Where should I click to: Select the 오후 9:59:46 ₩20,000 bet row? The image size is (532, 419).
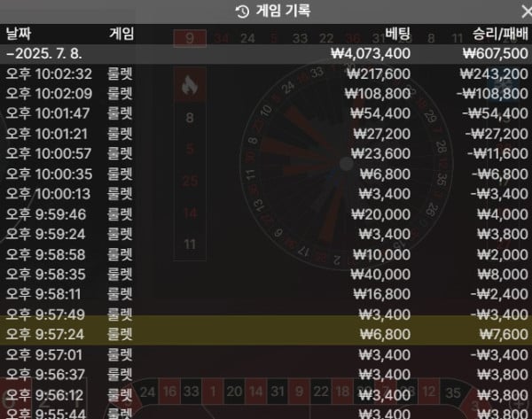coord(266,214)
